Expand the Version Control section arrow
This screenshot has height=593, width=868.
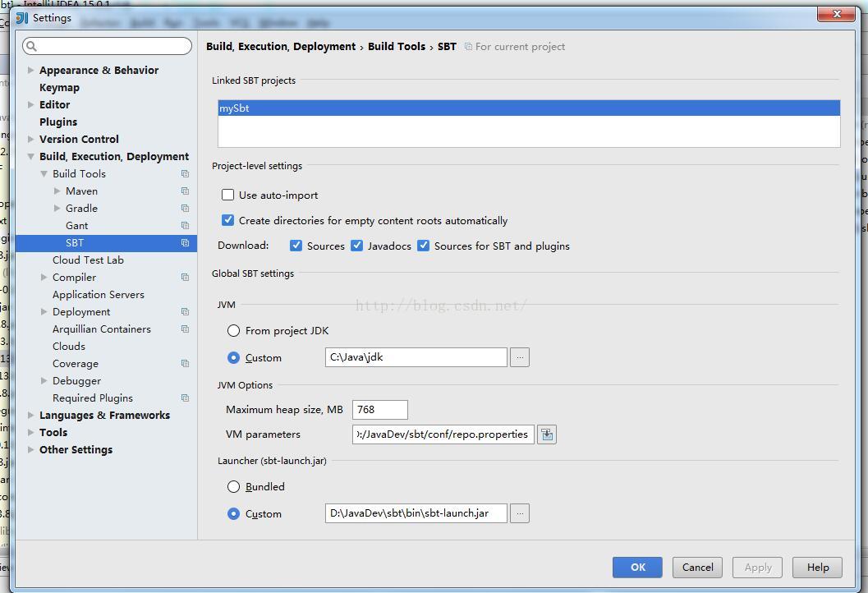click(31, 139)
